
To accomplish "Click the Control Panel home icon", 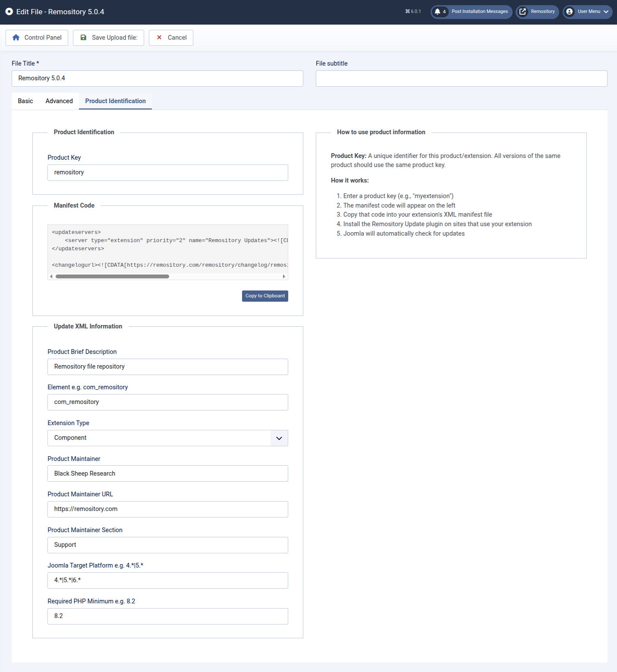I will [16, 38].
